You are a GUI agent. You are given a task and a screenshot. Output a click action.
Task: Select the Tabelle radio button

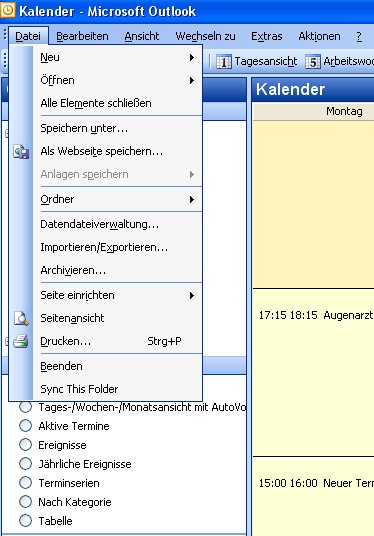pyautogui.click(x=25, y=521)
